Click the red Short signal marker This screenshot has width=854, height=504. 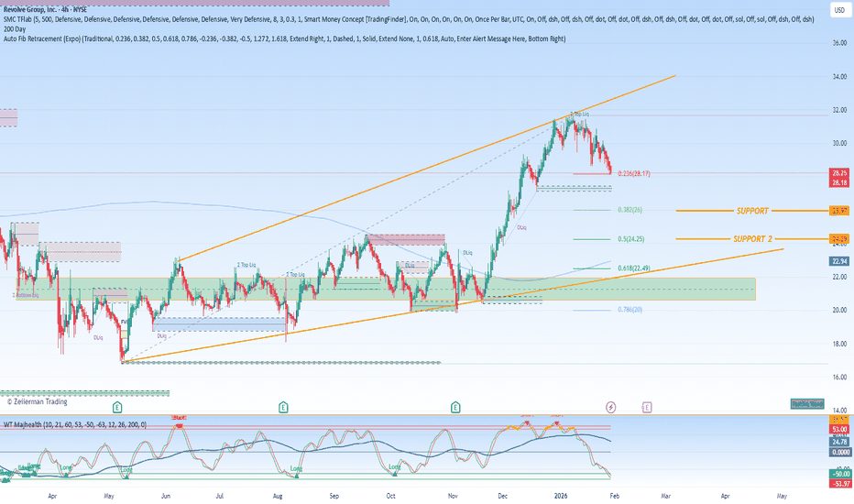pos(180,417)
